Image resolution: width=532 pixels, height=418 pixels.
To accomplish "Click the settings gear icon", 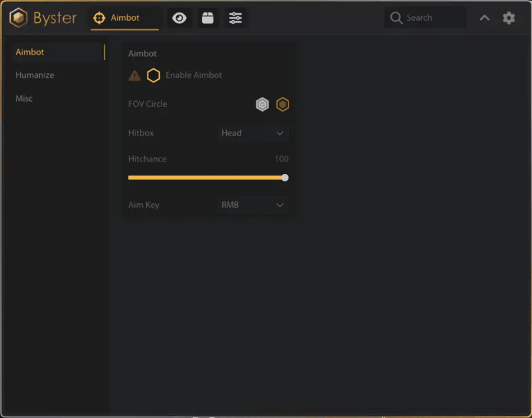I will [509, 18].
